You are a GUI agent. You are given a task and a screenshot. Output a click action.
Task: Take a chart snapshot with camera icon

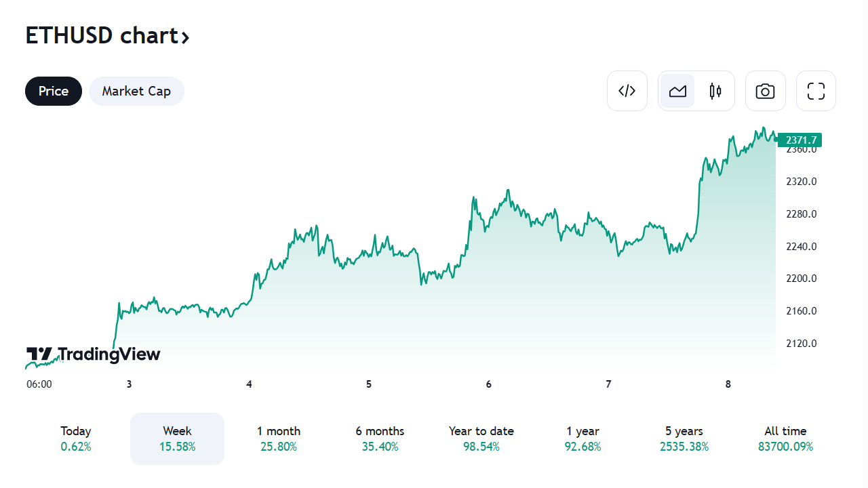tap(765, 91)
